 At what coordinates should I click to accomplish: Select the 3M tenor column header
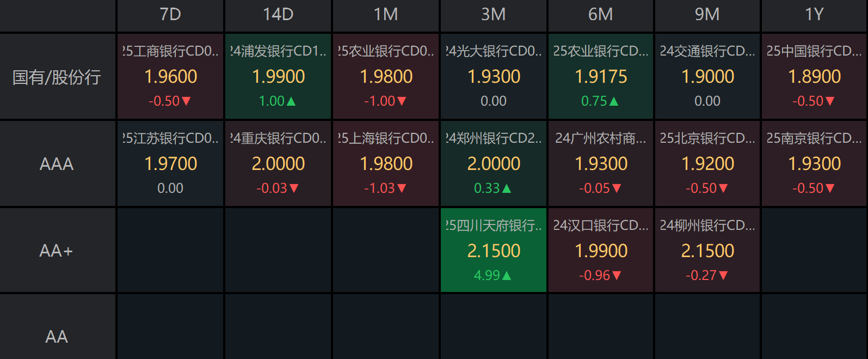[494, 15]
